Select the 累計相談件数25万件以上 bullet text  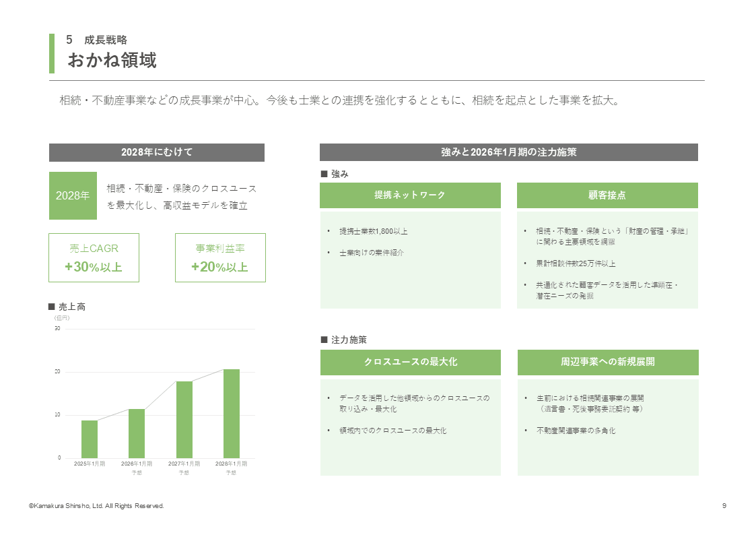(576, 263)
